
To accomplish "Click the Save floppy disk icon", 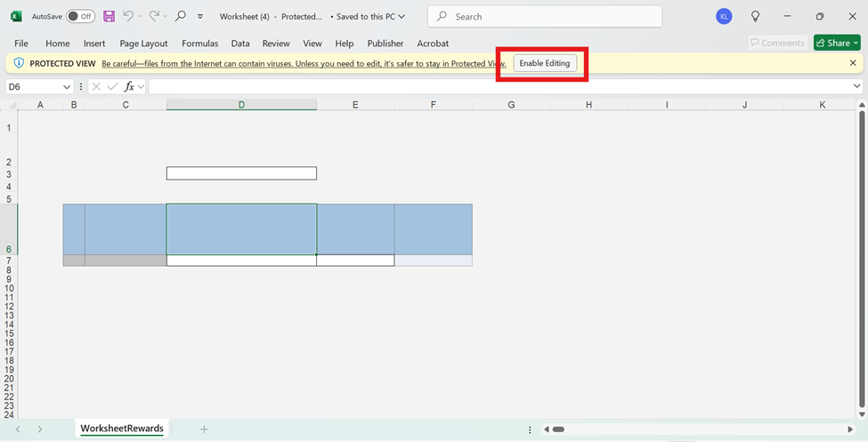I will pyautogui.click(x=109, y=16).
